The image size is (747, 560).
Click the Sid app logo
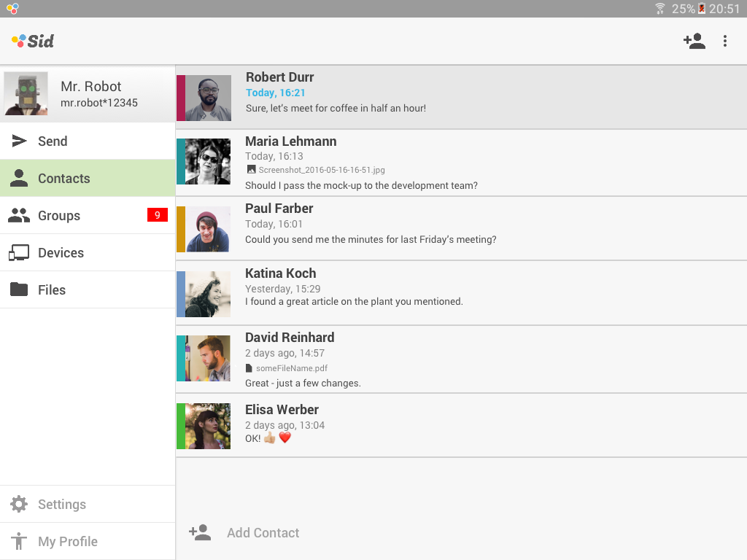pos(33,41)
